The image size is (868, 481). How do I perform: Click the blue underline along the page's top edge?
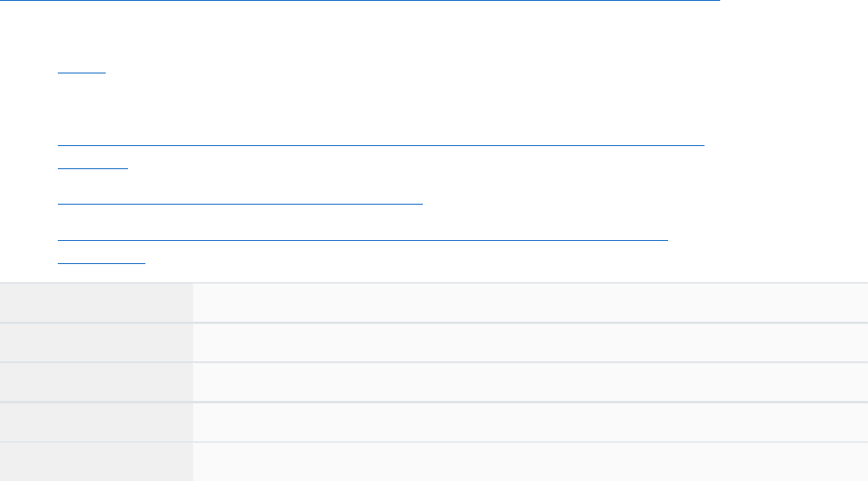[x=360, y=1]
